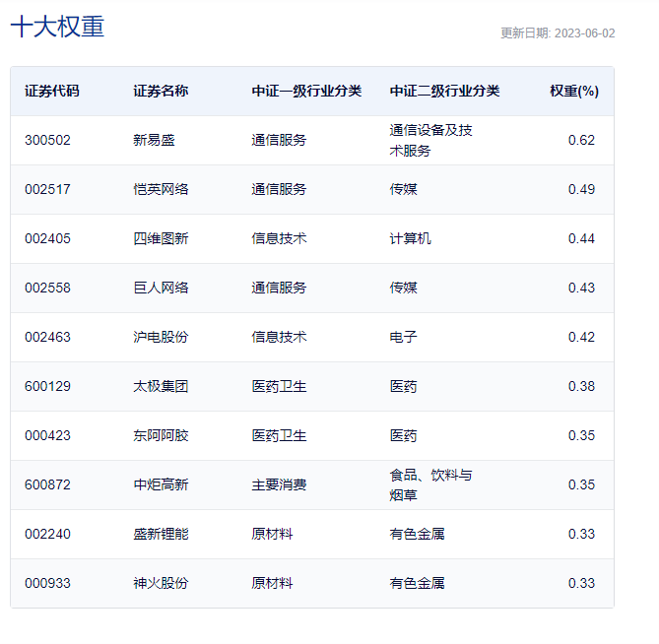Click 食品、饮料与烟草 industry cell
This screenshot has width=659, height=644.
click(430, 485)
